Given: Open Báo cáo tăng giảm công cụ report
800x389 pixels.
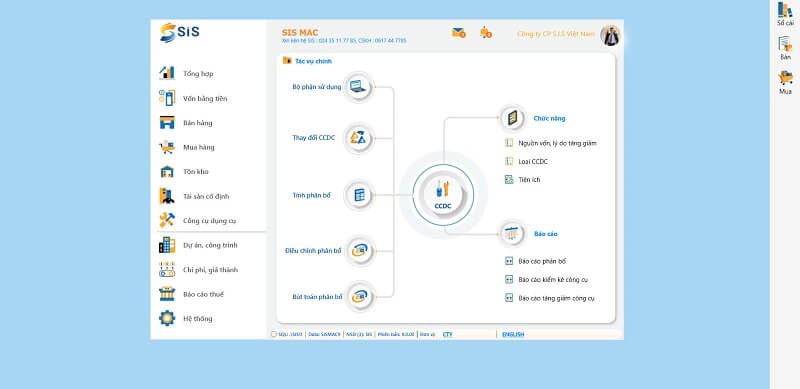Looking at the screenshot, I should point(556,298).
